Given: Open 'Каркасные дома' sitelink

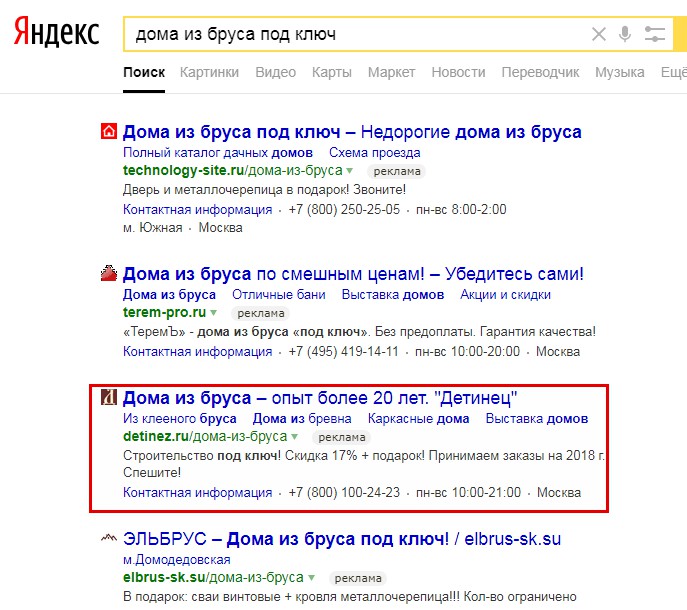Looking at the screenshot, I should pos(418,418).
